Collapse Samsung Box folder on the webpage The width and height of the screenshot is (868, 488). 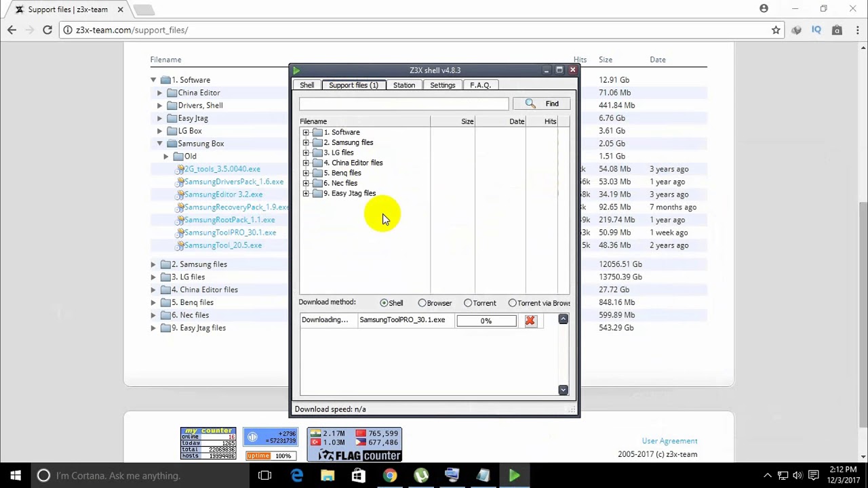tap(159, 144)
